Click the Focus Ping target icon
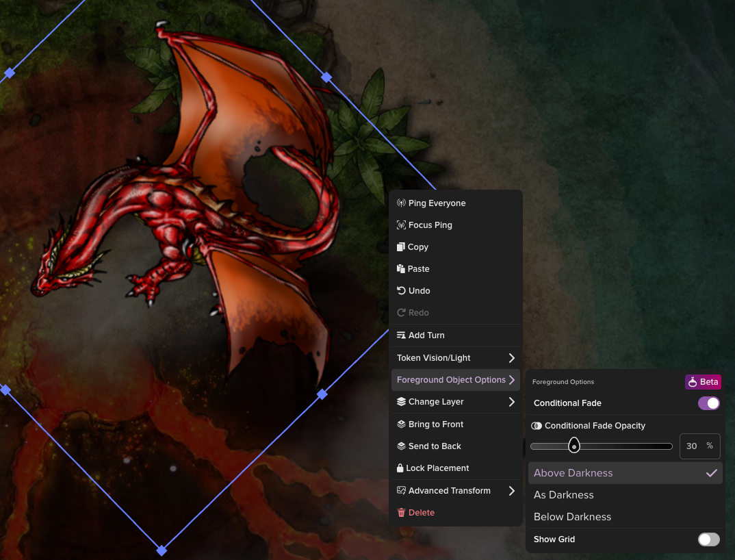 click(x=401, y=225)
